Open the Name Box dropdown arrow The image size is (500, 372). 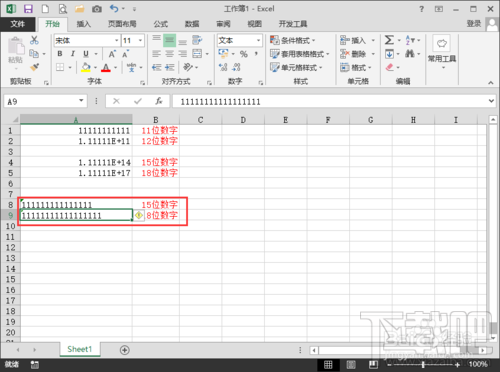[x=81, y=101]
